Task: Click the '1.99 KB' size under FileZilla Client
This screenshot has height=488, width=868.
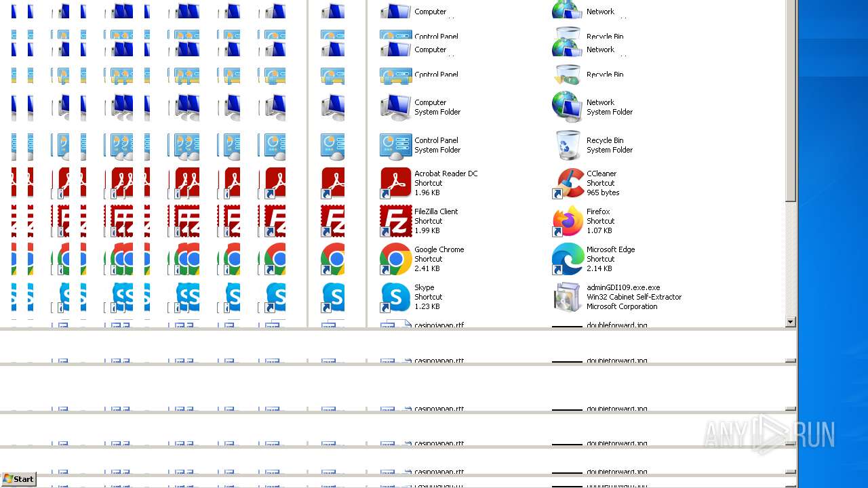Action: 427,230
